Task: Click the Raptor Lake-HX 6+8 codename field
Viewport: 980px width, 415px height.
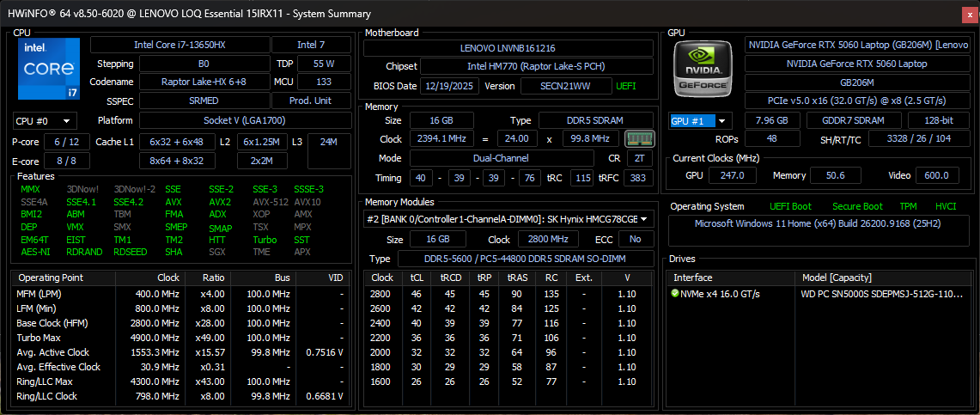Action: tap(204, 82)
